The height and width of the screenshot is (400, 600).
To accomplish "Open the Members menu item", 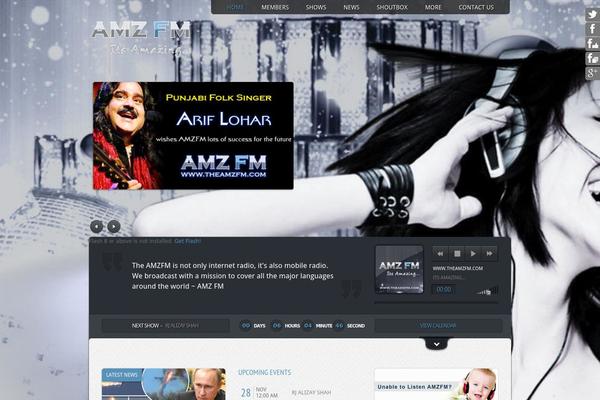I will coord(275,7).
